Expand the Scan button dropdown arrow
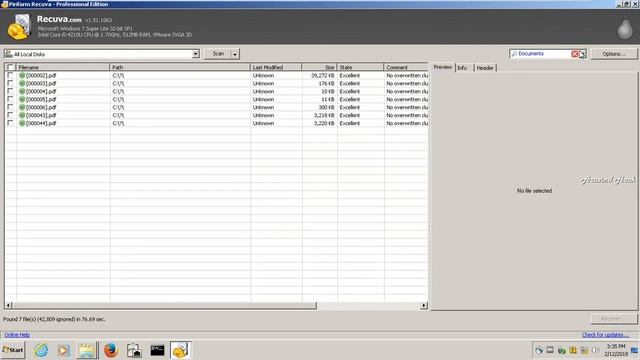640x360 pixels. coord(235,54)
